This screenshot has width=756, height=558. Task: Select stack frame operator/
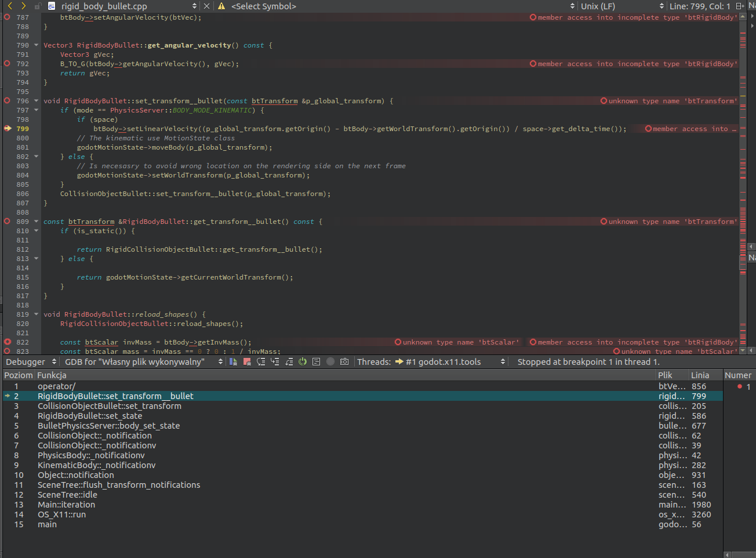click(x=362, y=386)
